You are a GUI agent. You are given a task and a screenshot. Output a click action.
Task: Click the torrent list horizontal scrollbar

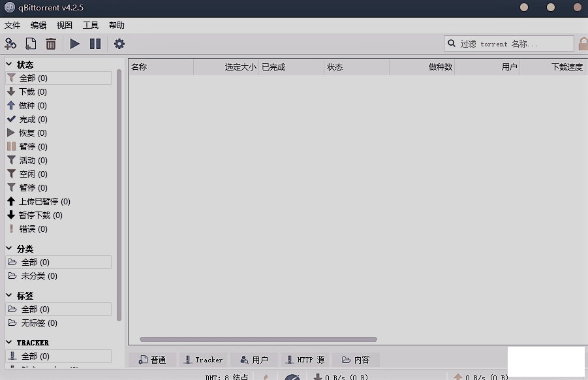click(x=258, y=340)
